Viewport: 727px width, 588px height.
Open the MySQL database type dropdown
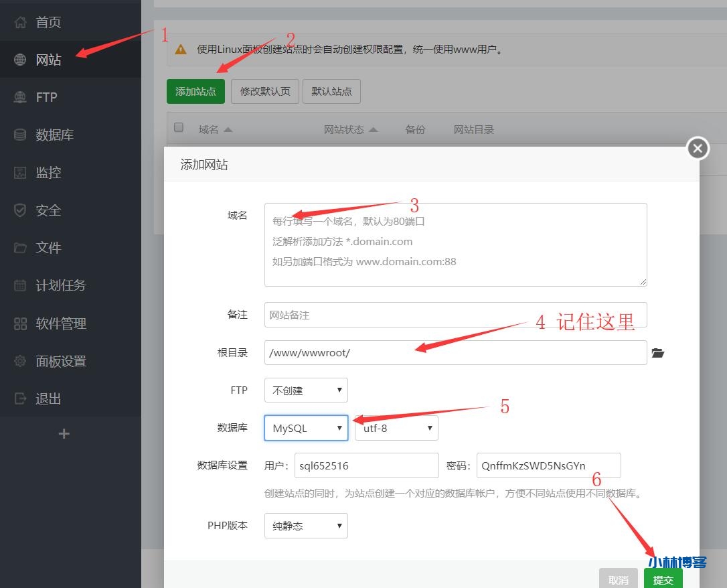306,427
